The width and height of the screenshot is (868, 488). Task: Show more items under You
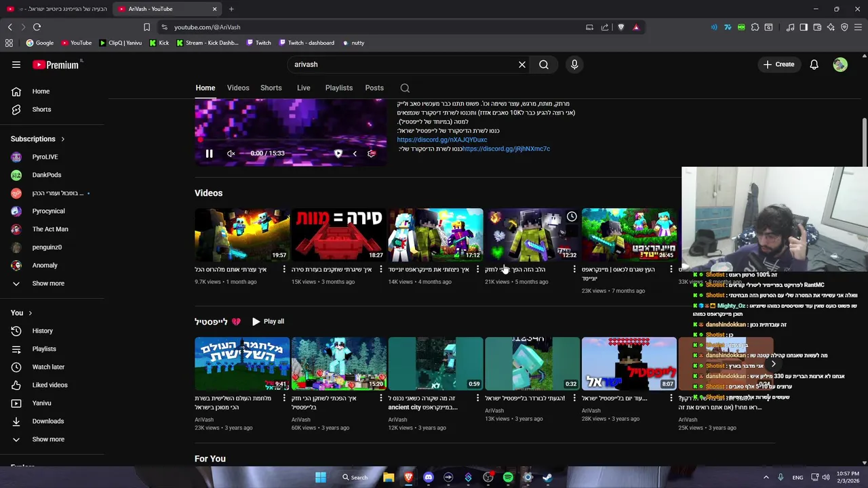tap(52, 439)
